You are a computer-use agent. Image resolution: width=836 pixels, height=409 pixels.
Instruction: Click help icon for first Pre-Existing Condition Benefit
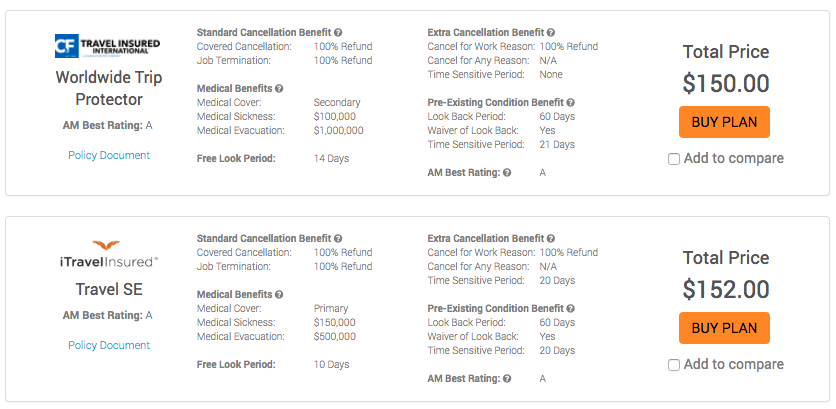tap(570, 102)
